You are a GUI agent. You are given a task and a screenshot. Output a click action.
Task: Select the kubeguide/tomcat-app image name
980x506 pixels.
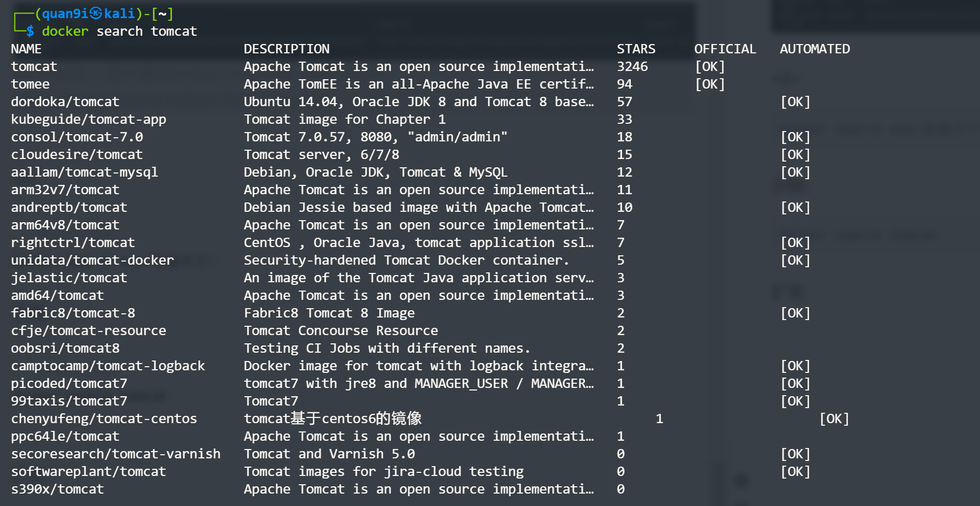tap(89, 120)
